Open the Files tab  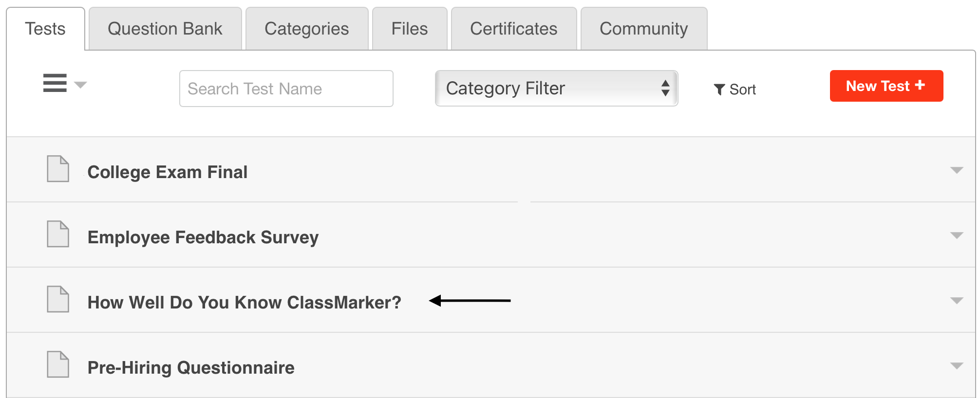point(410,29)
